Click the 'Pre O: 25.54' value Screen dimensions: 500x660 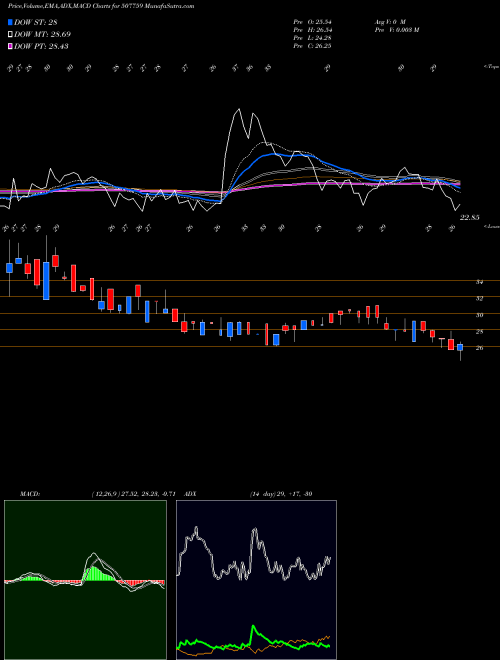tap(312, 21)
